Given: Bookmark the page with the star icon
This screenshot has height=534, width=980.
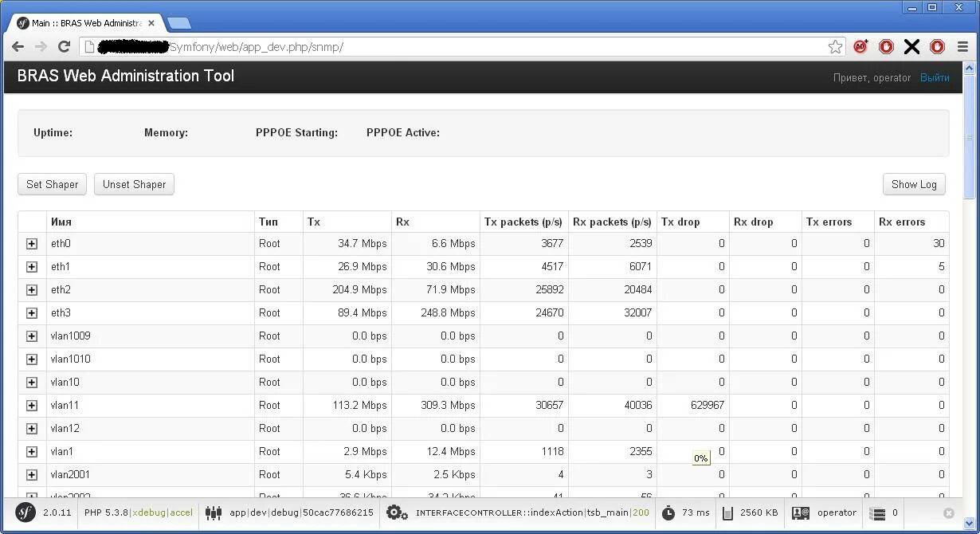Looking at the screenshot, I should coord(835,47).
